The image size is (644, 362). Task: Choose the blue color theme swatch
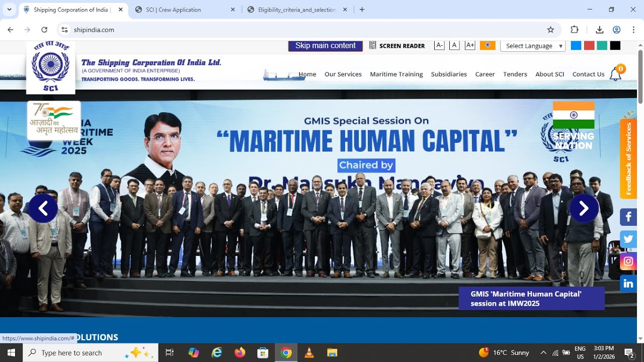tap(576, 46)
